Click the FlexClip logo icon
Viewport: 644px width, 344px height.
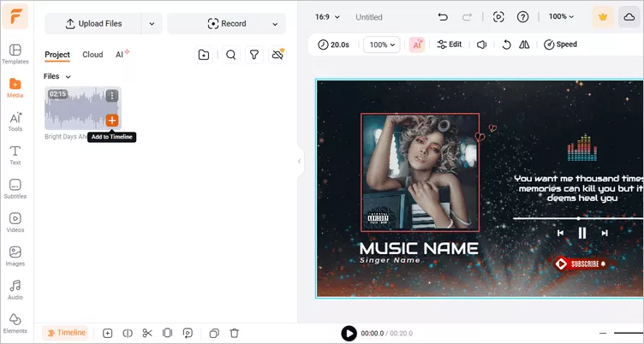click(15, 16)
